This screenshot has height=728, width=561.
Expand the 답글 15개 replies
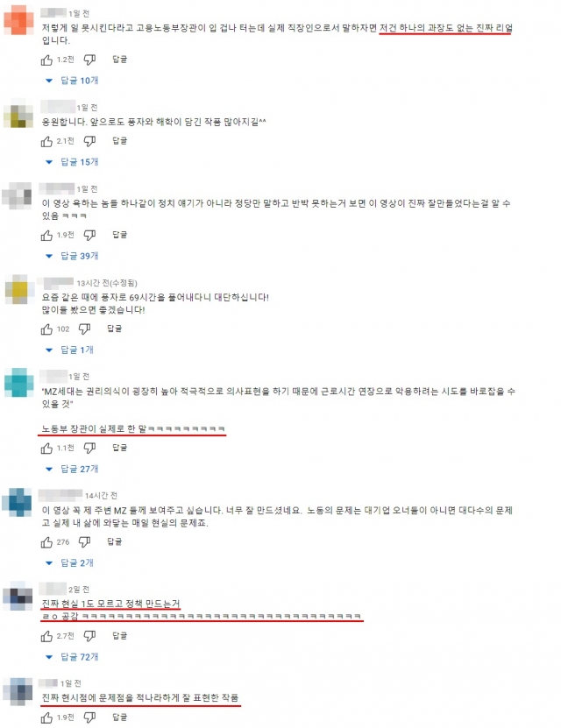pyautogui.click(x=72, y=162)
